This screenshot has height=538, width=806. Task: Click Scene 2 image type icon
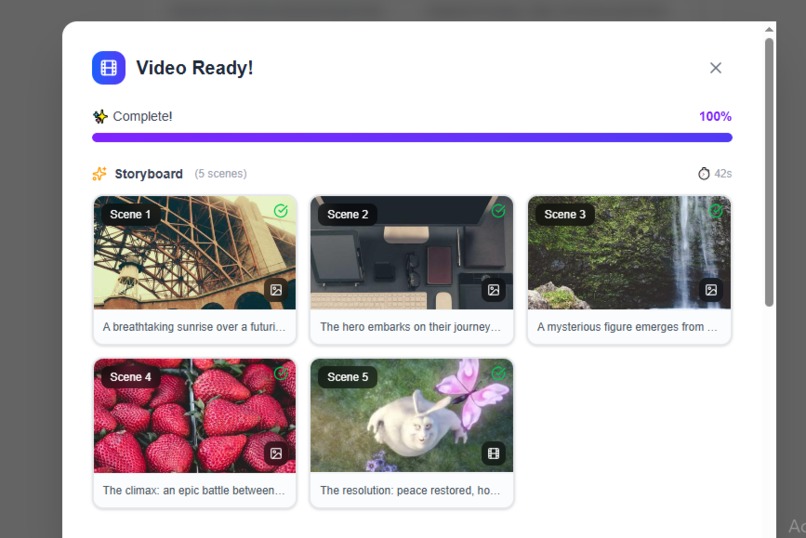pos(493,290)
